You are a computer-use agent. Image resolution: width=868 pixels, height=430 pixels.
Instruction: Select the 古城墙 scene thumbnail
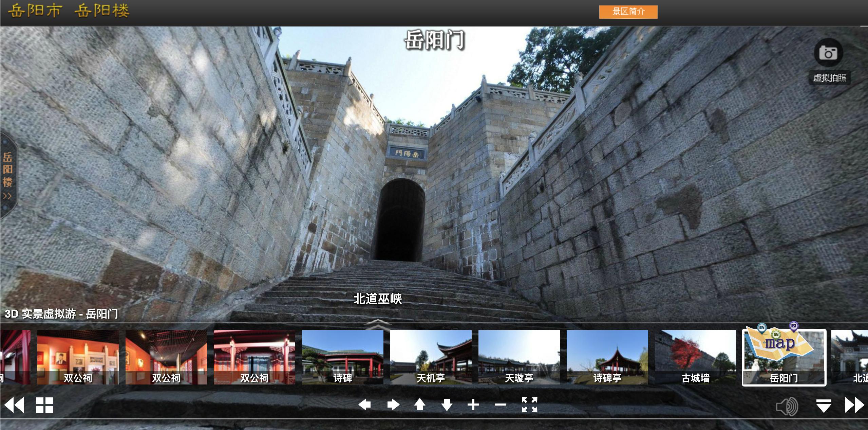pos(695,357)
